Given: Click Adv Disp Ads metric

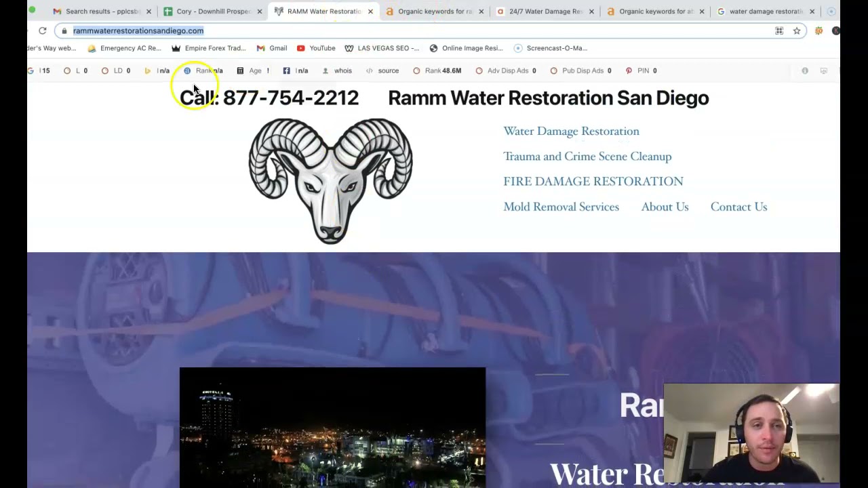Looking at the screenshot, I should click(x=506, y=70).
